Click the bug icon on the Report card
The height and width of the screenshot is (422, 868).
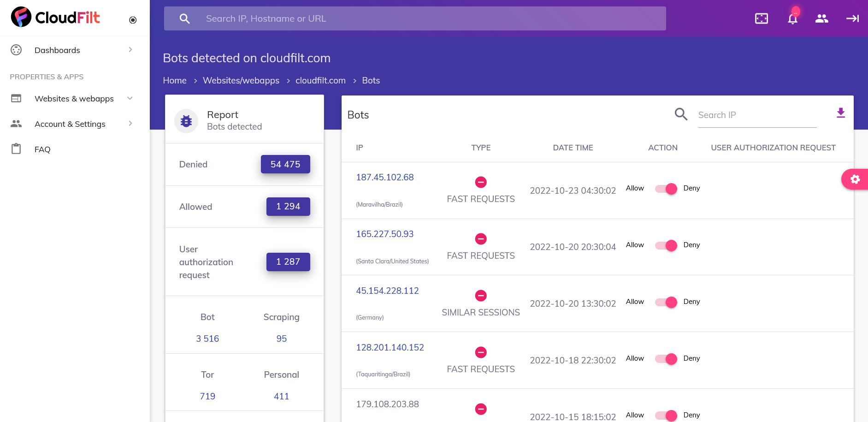click(x=186, y=120)
